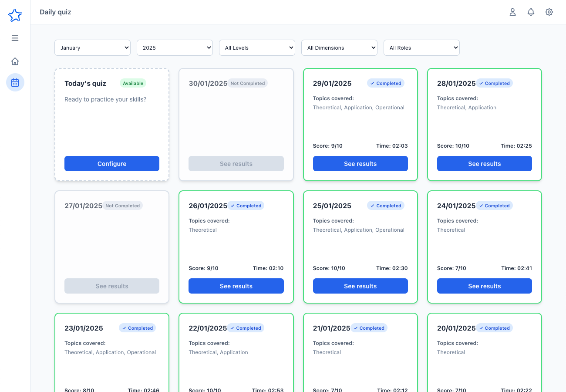Click the star logo icon

pos(15,16)
